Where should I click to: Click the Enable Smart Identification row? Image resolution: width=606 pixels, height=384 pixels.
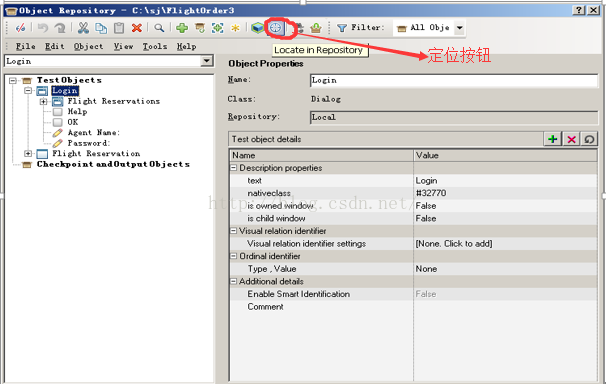(413, 294)
